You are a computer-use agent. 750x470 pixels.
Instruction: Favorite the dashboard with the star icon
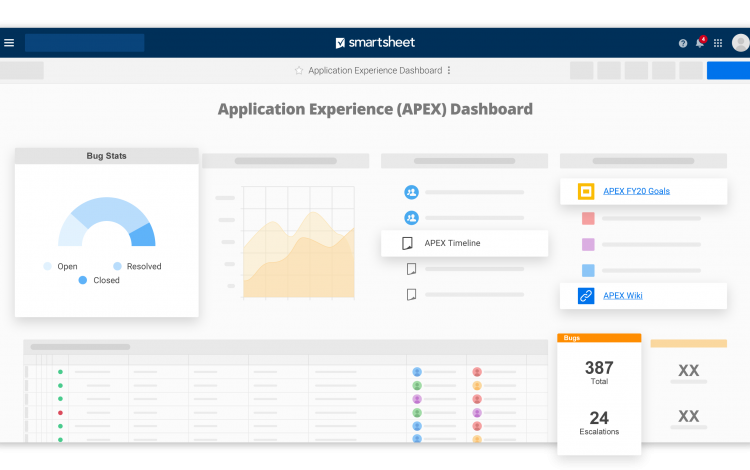(299, 71)
